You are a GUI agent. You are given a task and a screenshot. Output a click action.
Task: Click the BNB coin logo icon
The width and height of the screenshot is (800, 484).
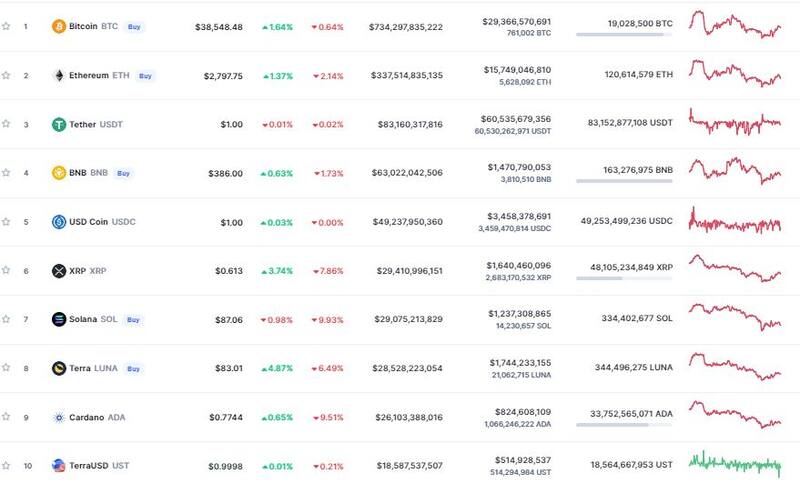(59, 173)
